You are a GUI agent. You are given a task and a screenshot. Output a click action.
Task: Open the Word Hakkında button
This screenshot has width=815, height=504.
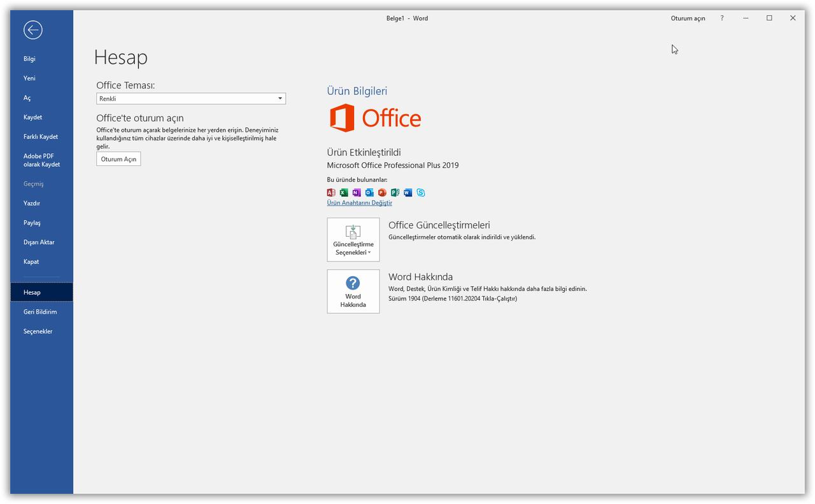click(x=353, y=291)
